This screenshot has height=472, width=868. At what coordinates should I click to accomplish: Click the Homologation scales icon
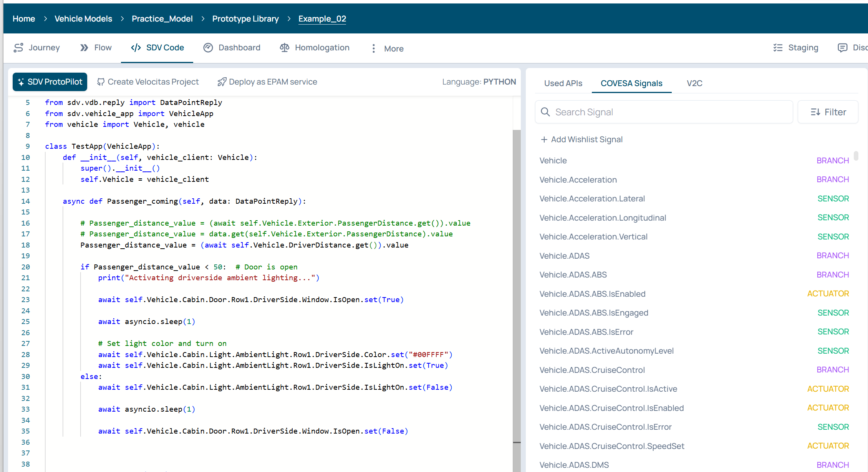coord(285,48)
